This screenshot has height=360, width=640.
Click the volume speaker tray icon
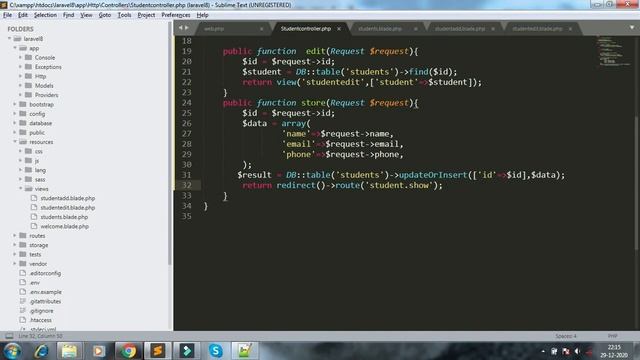(x=577, y=351)
